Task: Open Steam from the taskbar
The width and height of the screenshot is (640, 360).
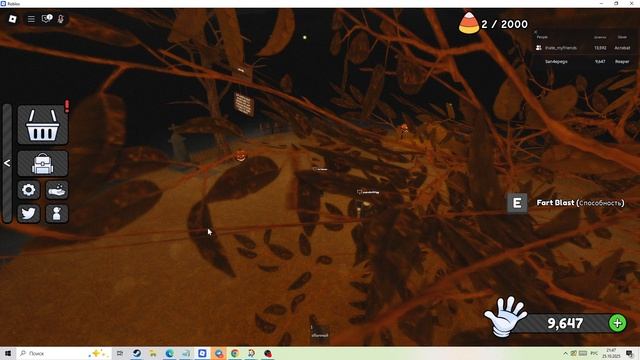Action: pyautogui.click(x=137, y=353)
